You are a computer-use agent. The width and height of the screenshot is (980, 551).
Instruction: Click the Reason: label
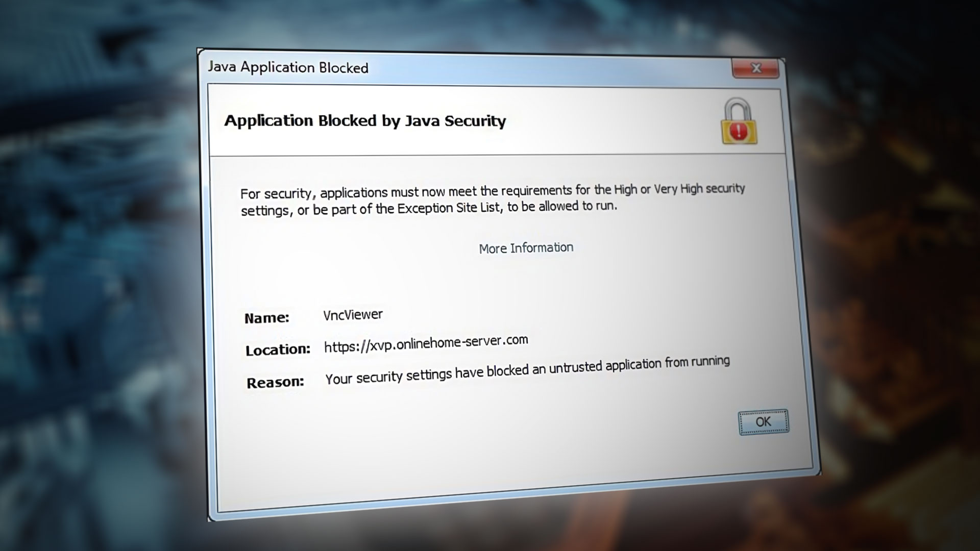275,383
